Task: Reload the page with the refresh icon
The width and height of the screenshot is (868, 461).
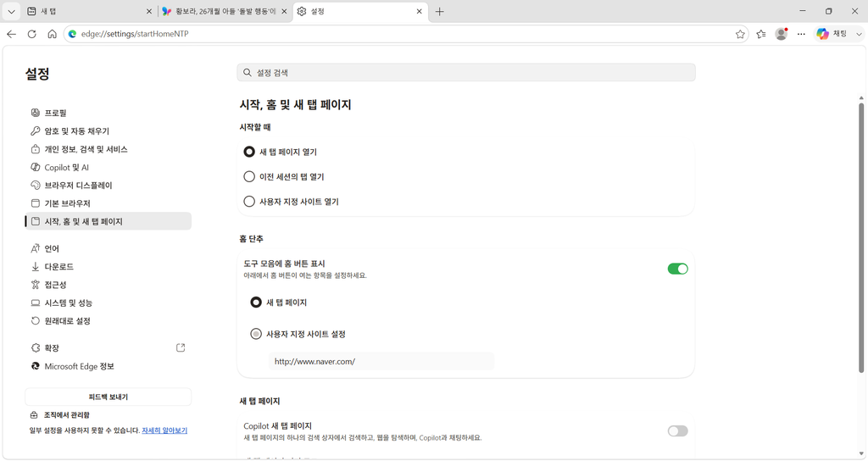Action: [31, 34]
